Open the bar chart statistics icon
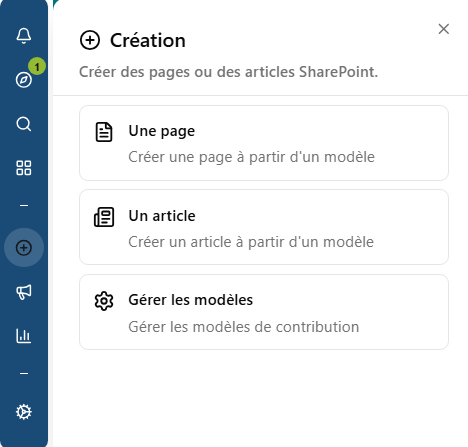468x447 pixels. (24, 336)
